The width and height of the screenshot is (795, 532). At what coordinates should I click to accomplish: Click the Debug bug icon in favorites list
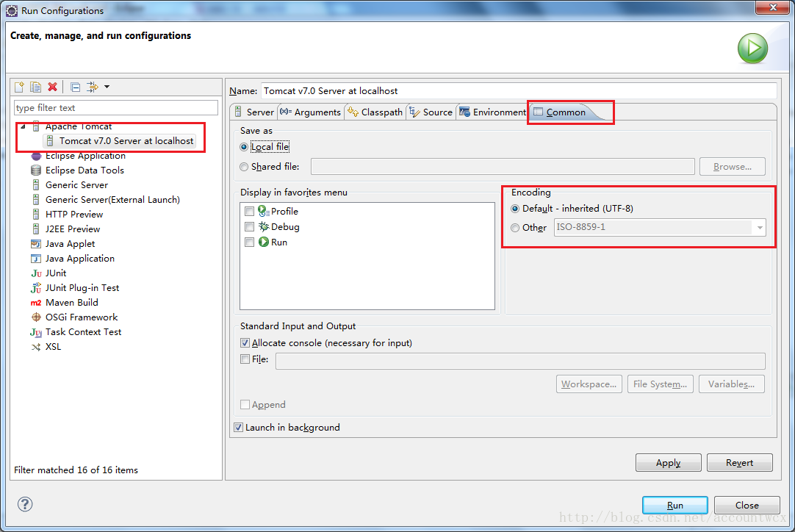click(264, 227)
